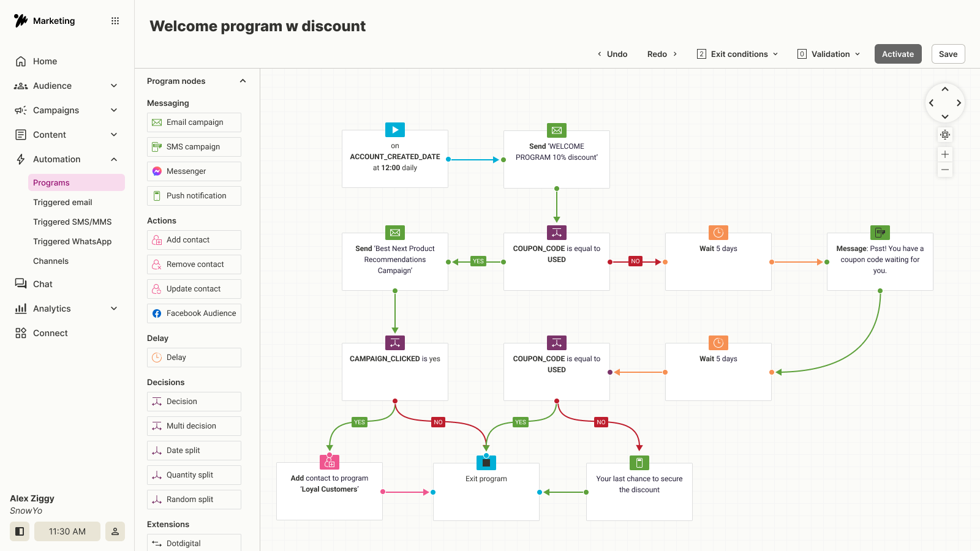Click the first COUPON_CODE decision node icon
This screenshot has height=551, width=980.
557,233
